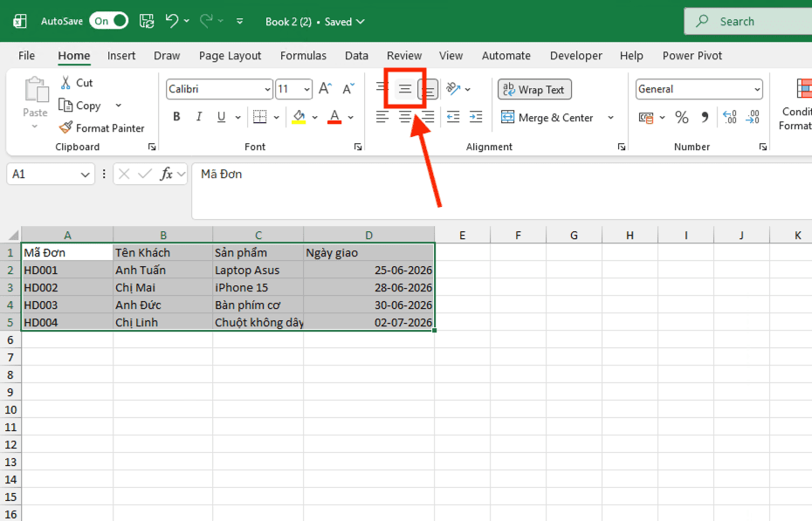The image size is (812, 521).
Task: Open Customize Quick Access Toolbar dropdown
Action: [240, 21]
